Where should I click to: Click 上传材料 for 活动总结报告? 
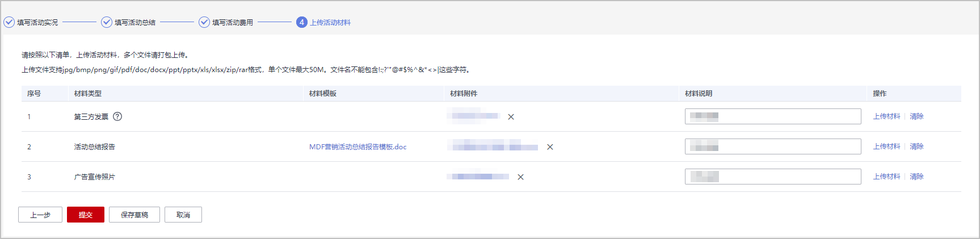coord(886,146)
